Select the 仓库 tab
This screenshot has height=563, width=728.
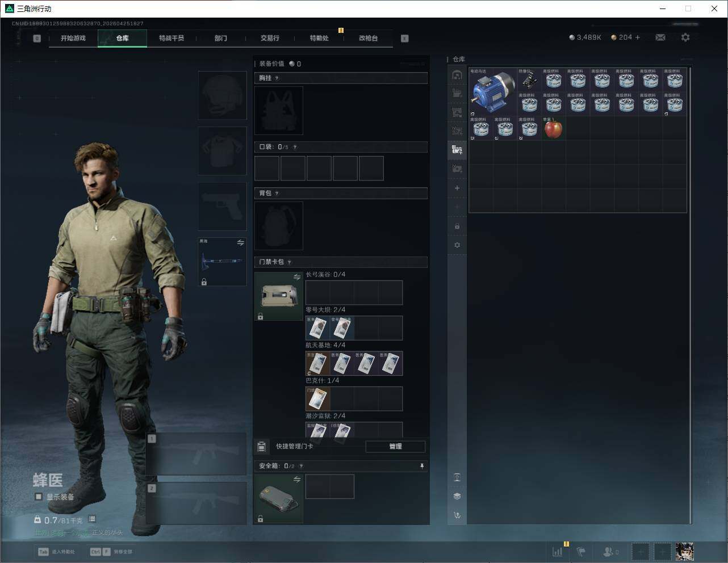tap(122, 38)
